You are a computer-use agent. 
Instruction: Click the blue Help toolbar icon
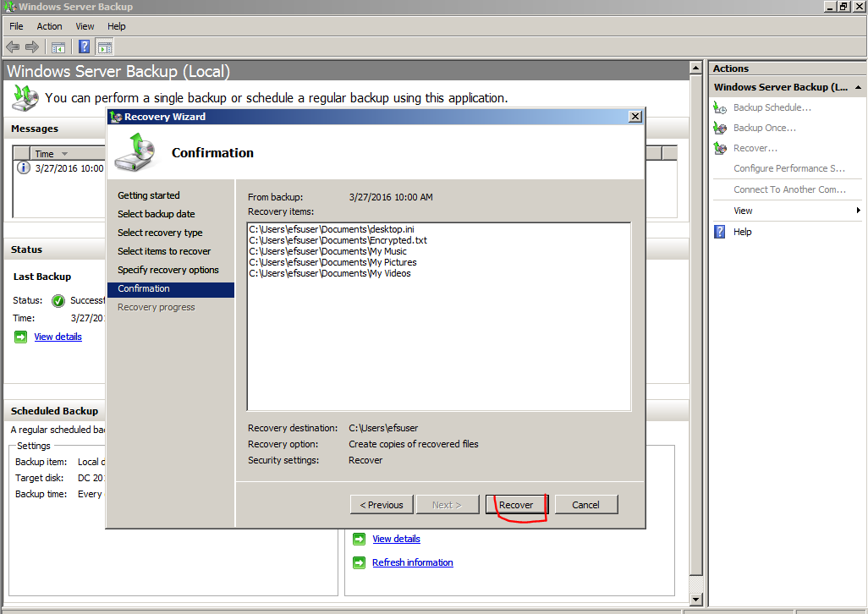click(x=84, y=47)
